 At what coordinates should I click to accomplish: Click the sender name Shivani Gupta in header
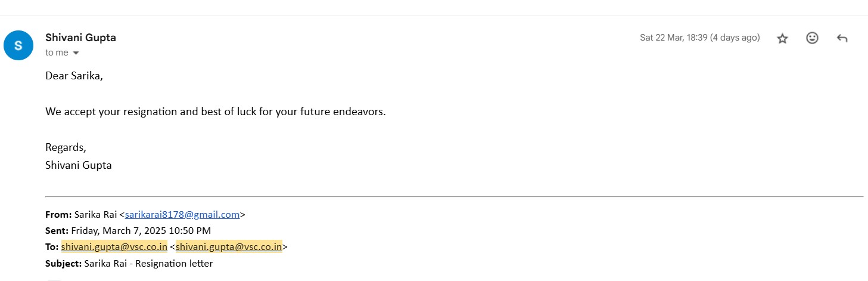pyautogui.click(x=80, y=38)
